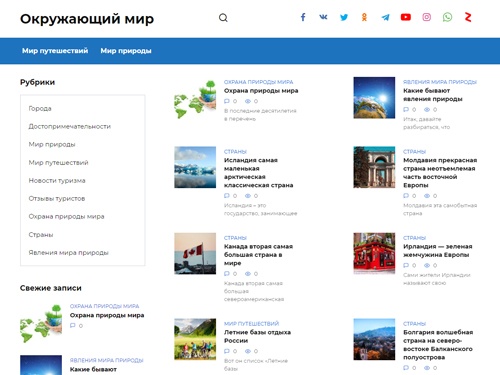Open the Instagram icon
Image resolution: width=500 pixels, height=375 pixels.
[x=427, y=17]
